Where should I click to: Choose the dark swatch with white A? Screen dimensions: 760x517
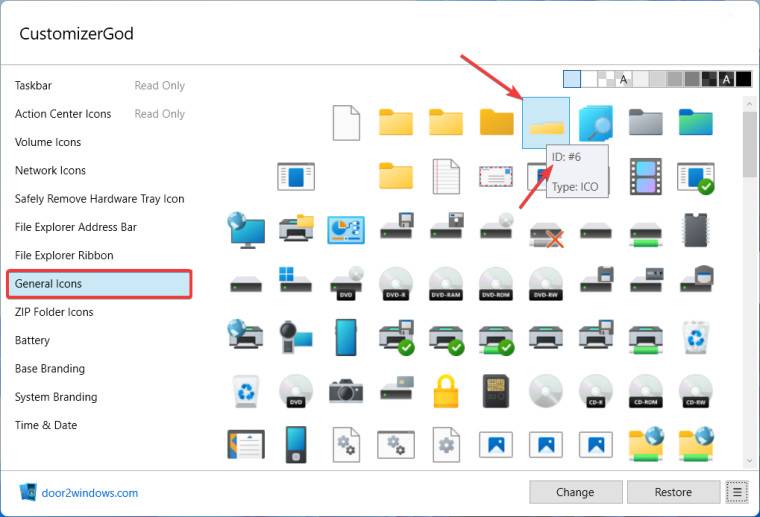pos(726,79)
